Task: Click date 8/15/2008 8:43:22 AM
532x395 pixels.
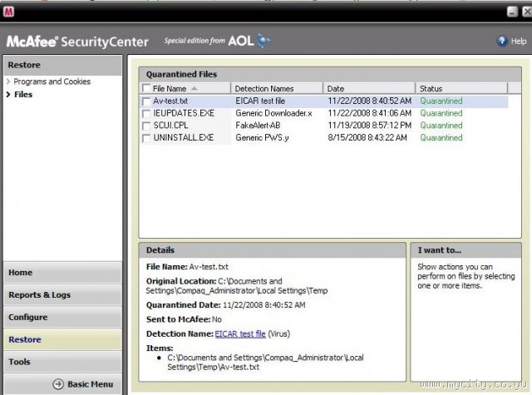Action: tap(367, 138)
